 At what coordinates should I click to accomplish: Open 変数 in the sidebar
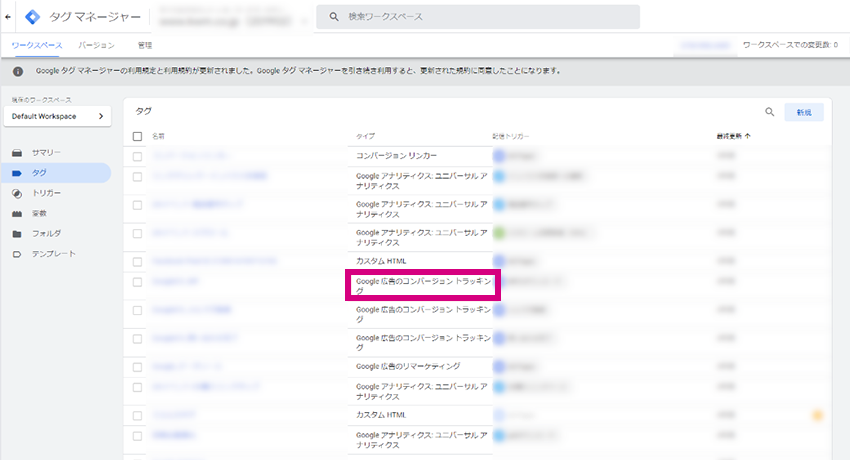click(x=39, y=213)
